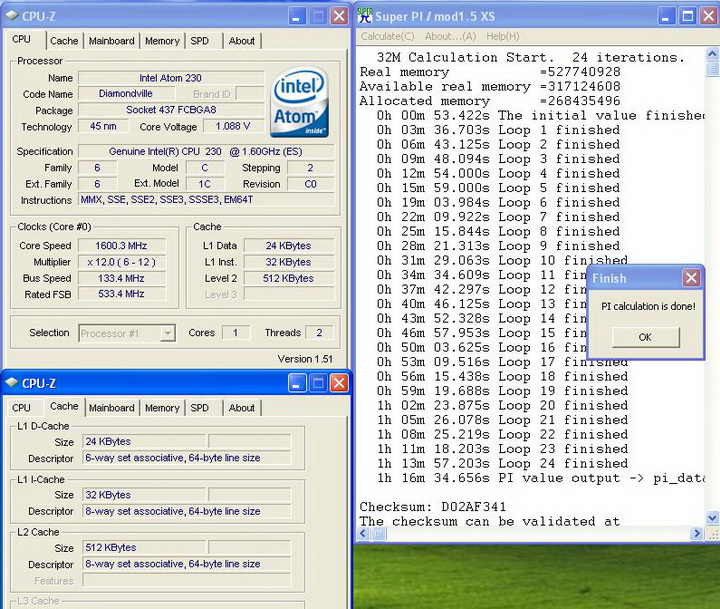This screenshot has height=609, width=720.
Task: Click the L1 I-Cache Size field 32 KBytes
Action: pyautogui.click(x=143, y=495)
